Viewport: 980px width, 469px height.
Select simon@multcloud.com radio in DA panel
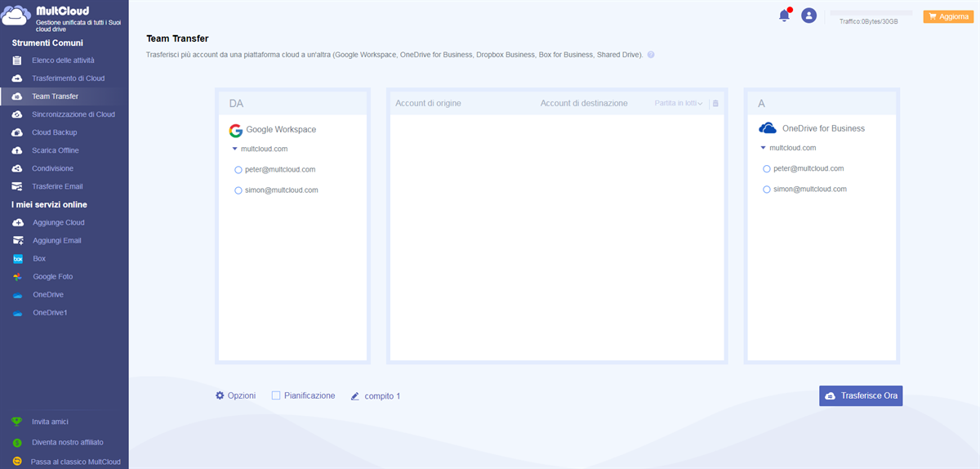point(238,190)
